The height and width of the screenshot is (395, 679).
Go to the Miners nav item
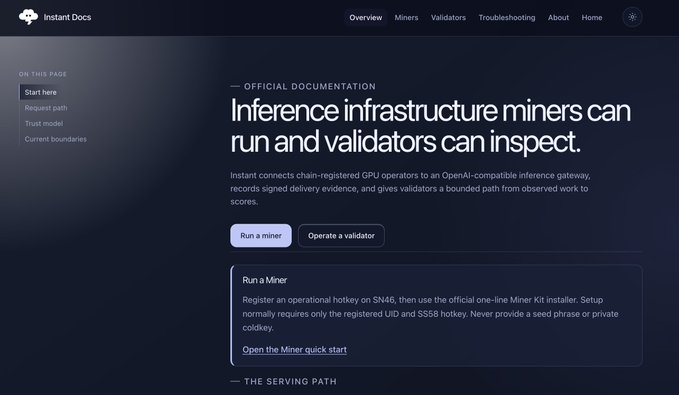pyautogui.click(x=406, y=18)
